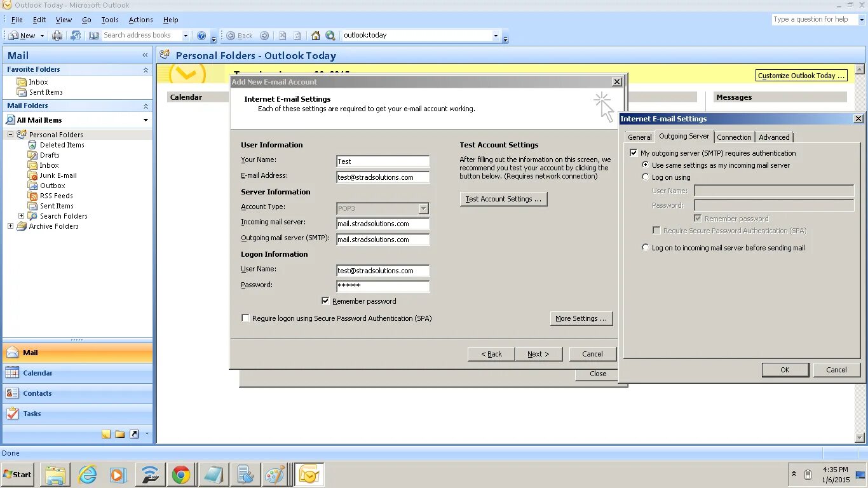Screen dimensions: 868x488
Task: Click the More Settings button
Action: click(x=581, y=318)
